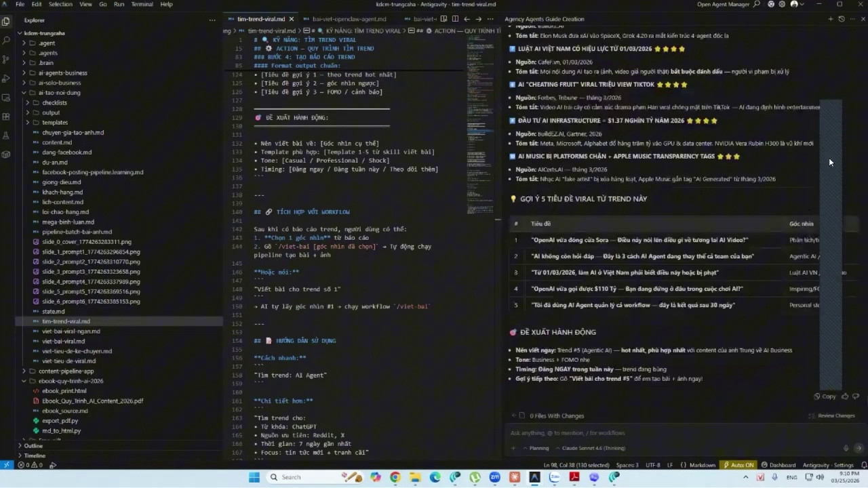Open past conversations history
The width and height of the screenshot is (868, 488).
pyautogui.click(x=842, y=19)
